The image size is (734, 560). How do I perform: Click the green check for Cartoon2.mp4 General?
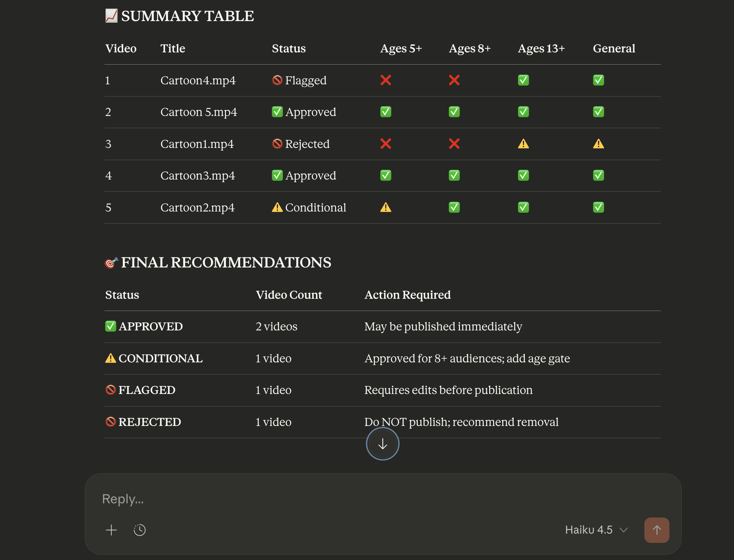click(598, 207)
